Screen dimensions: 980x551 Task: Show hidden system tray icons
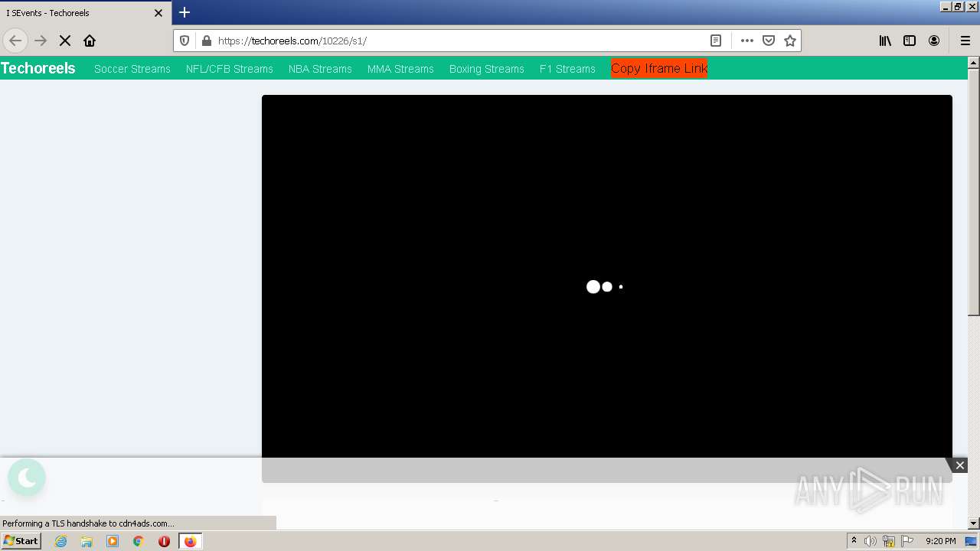pos(854,541)
